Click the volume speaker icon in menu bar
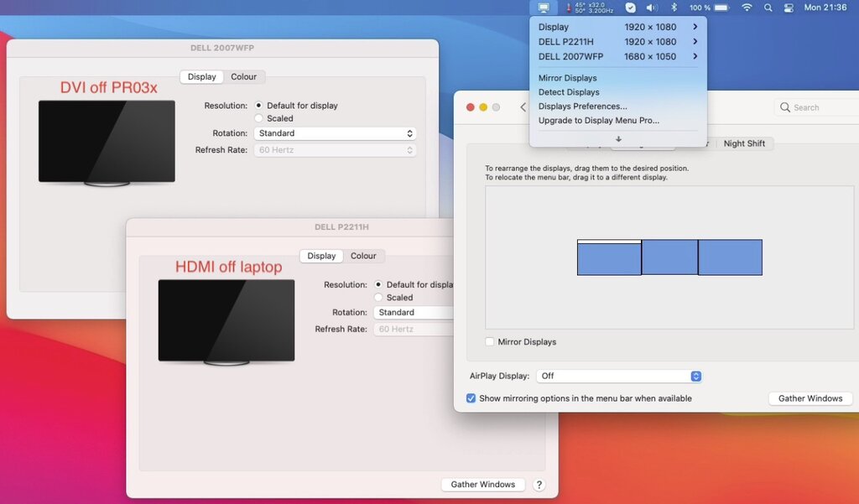 point(652,8)
